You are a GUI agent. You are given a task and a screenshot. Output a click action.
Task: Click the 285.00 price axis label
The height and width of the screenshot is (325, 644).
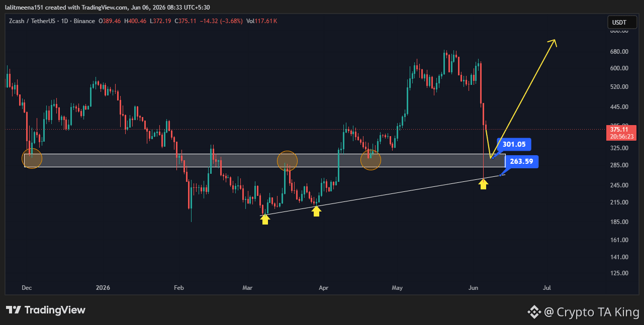click(x=618, y=165)
